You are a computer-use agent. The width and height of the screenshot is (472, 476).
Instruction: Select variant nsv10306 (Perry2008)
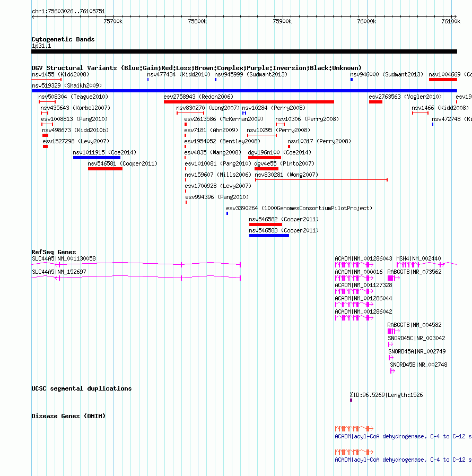tap(307, 119)
